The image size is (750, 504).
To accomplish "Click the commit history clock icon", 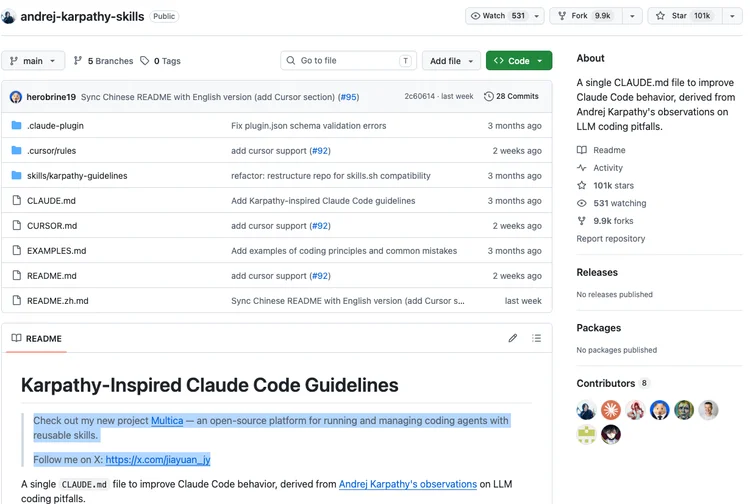I will tap(488, 96).
